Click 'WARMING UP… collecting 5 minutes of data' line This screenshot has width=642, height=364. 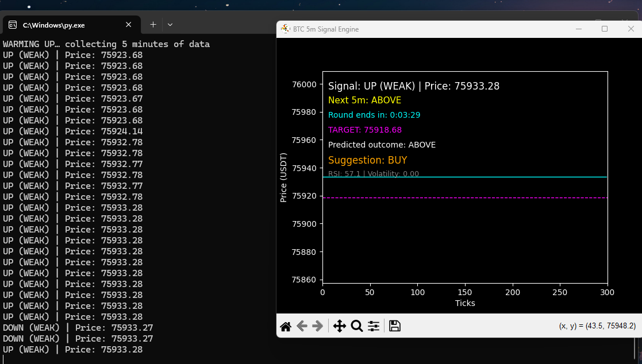click(106, 44)
